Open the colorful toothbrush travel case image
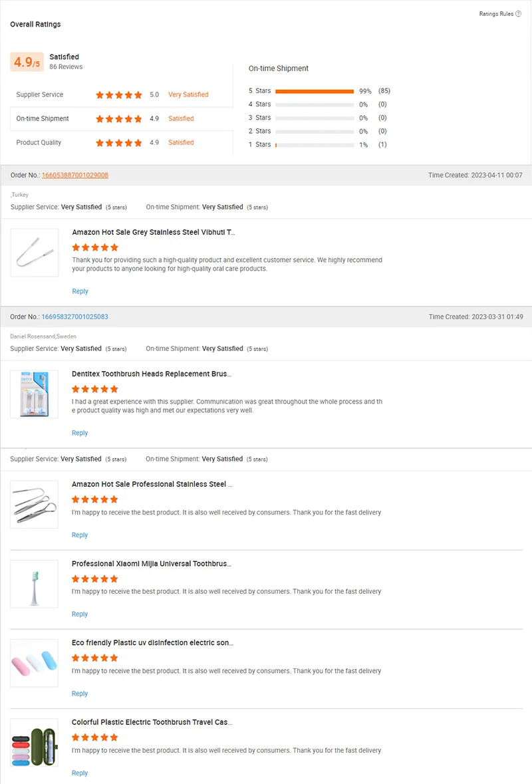This screenshot has height=784, width=532. 34,743
